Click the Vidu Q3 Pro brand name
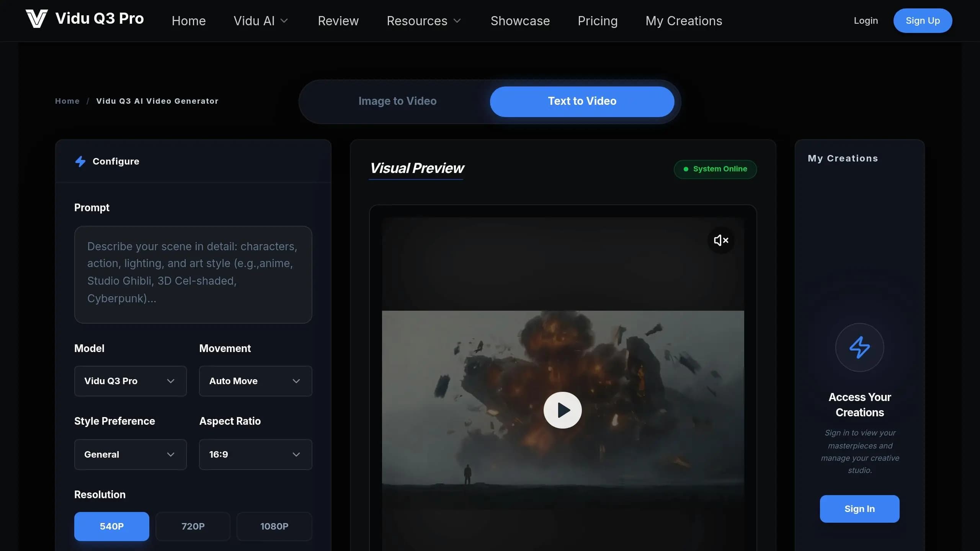980x551 pixels. (100, 18)
